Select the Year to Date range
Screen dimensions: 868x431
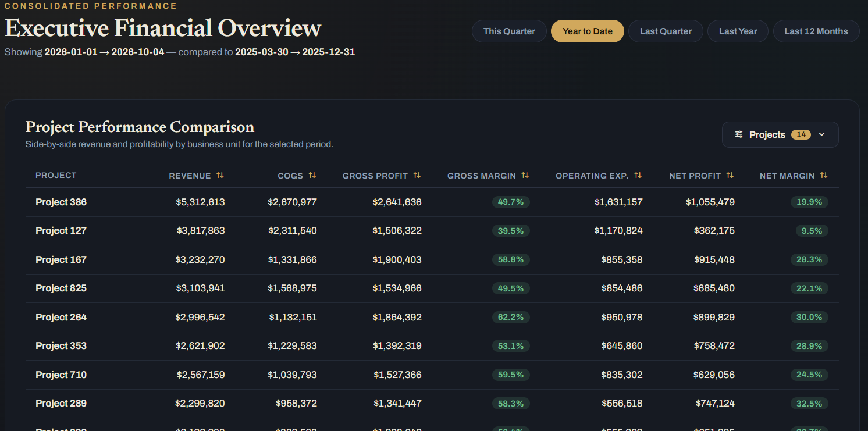click(588, 31)
